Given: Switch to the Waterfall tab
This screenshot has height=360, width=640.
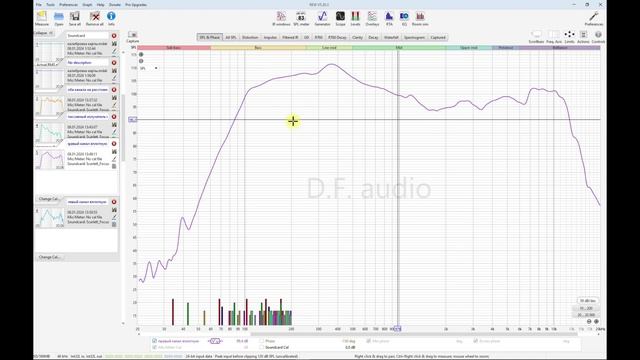Looking at the screenshot, I should pos(391,38).
